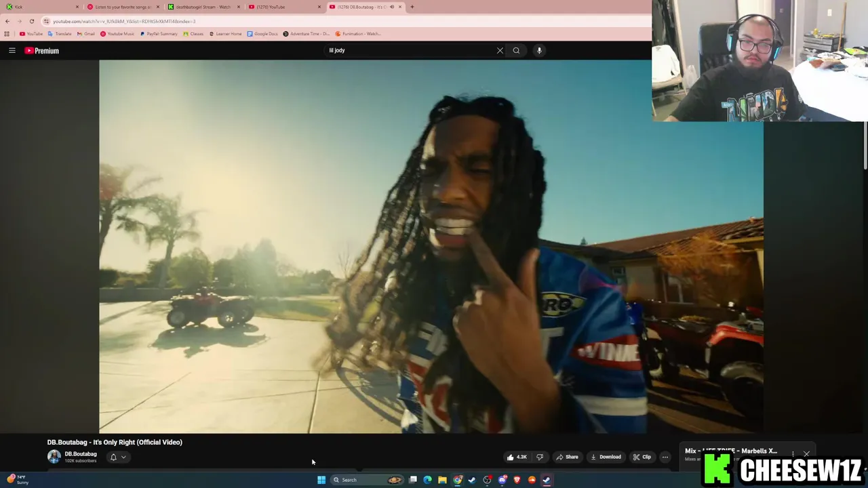
Task: Open the Gmail bookmark
Action: pyautogui.click(x=86, y=33)
